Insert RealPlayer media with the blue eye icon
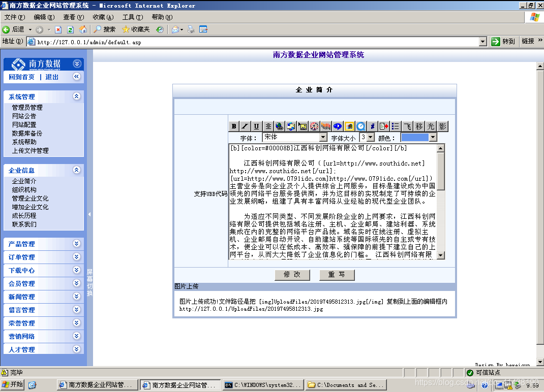The width and height of the screenshot is (544, 392). click(338, 126)
